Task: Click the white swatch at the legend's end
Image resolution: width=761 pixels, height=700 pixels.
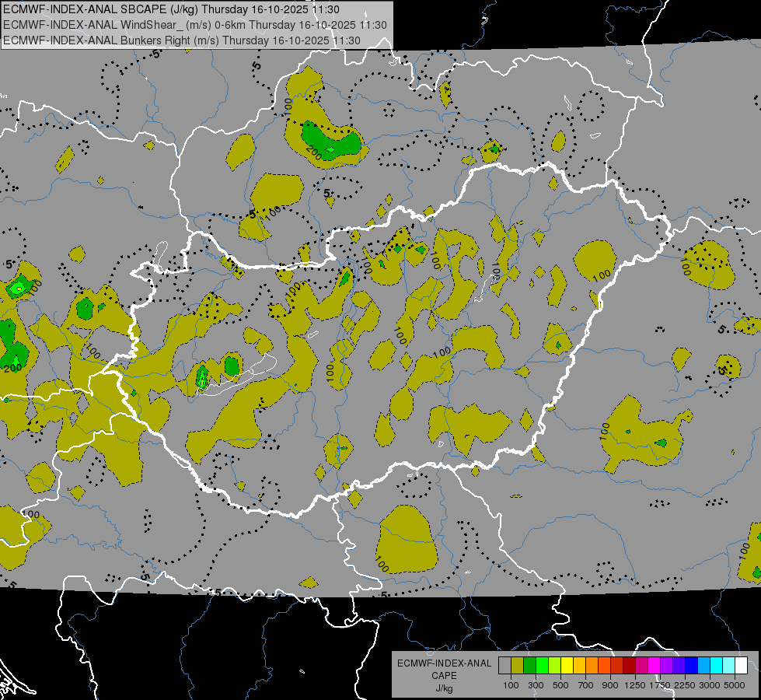Action: [x=741, y=665]
